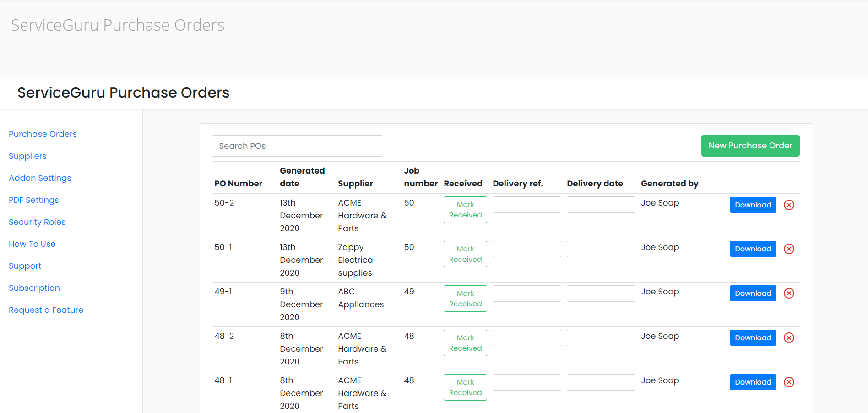Click delivery ref. field for PO 49-1
The width and height of the screenshot is (868, 413).
coord(527,293)
